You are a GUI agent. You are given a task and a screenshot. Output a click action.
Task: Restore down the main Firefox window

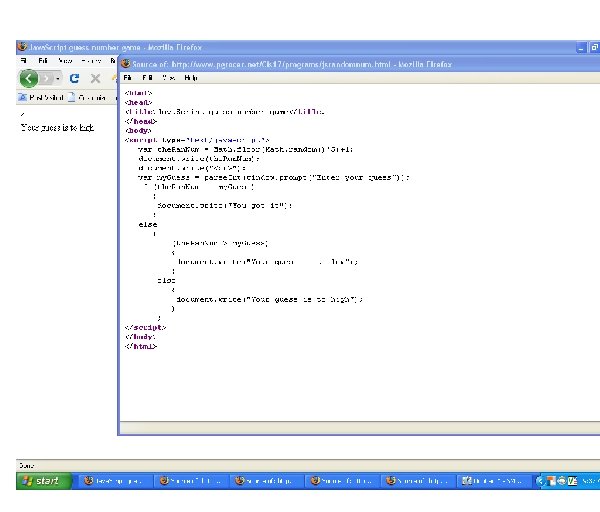(594, 48)
